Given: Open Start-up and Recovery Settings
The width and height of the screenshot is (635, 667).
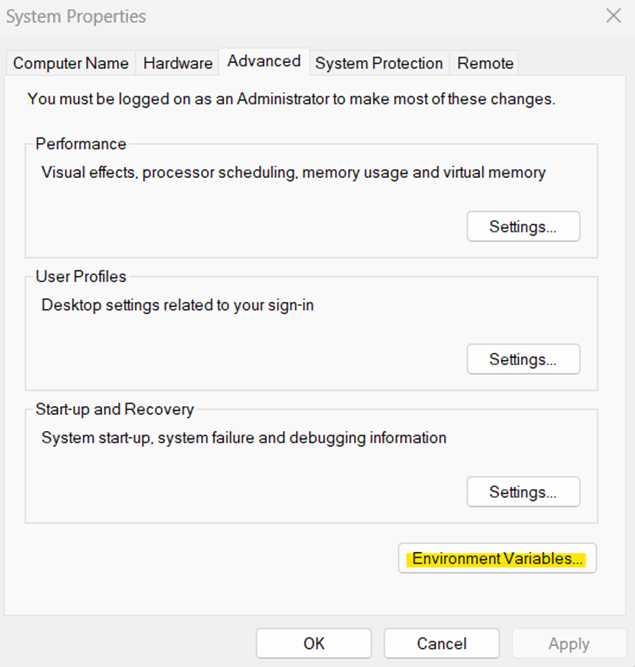Looking at the screenshot, I should 523,492.
